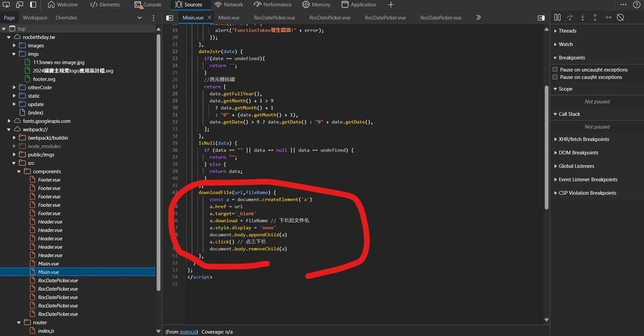Viewport: 644px width, 336px height.
Task: Collapse the router folder
Action: pos(19,322)
